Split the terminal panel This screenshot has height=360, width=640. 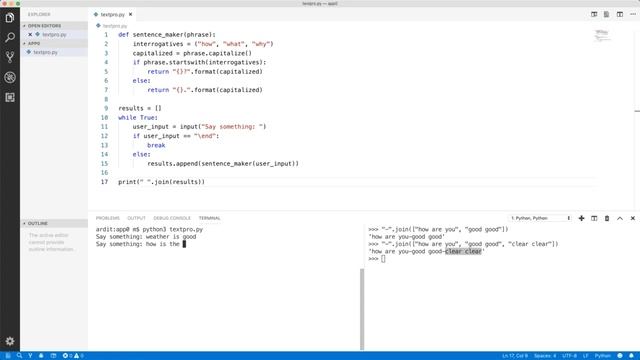click(594, 218)
